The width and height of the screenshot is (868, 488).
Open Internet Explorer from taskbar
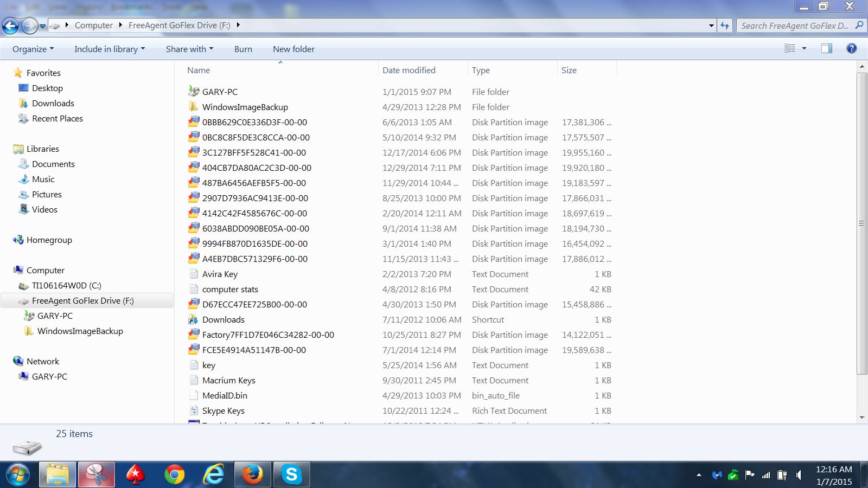[x=213, y=476]
